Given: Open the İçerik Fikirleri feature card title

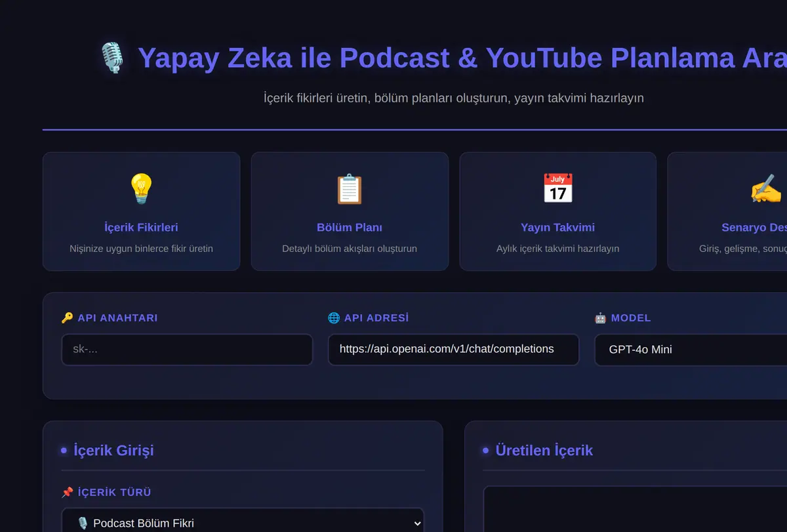Looking at the screenshot, I should click(141, 228).
